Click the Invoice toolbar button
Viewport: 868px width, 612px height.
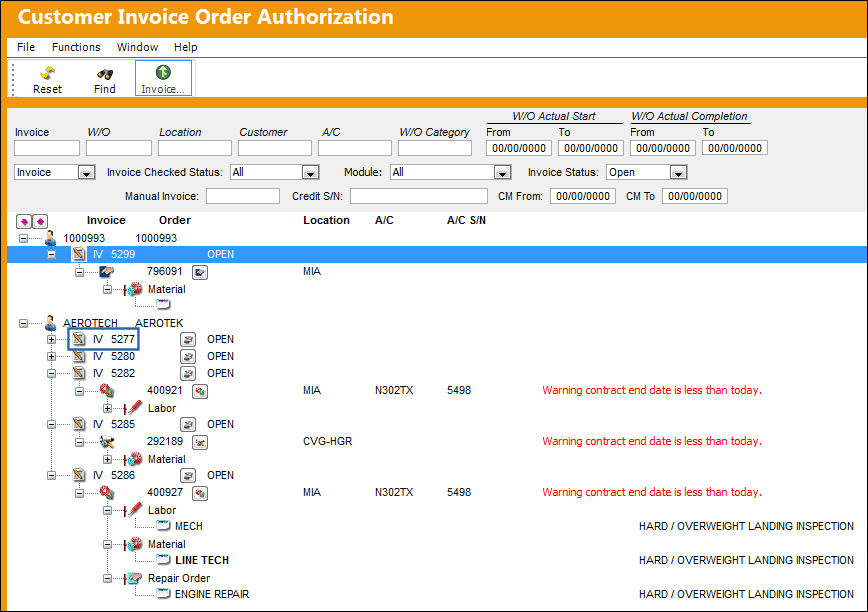[x=163, y=78]
